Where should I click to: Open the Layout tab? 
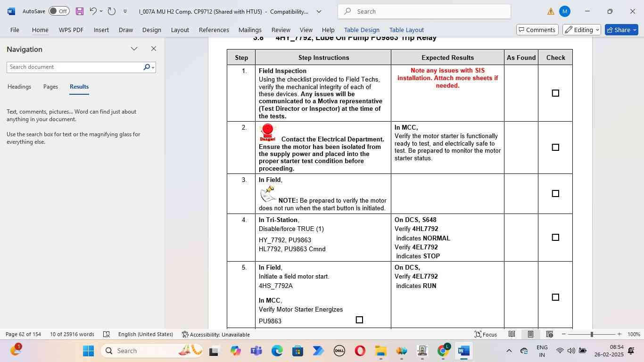pos(180,30)
